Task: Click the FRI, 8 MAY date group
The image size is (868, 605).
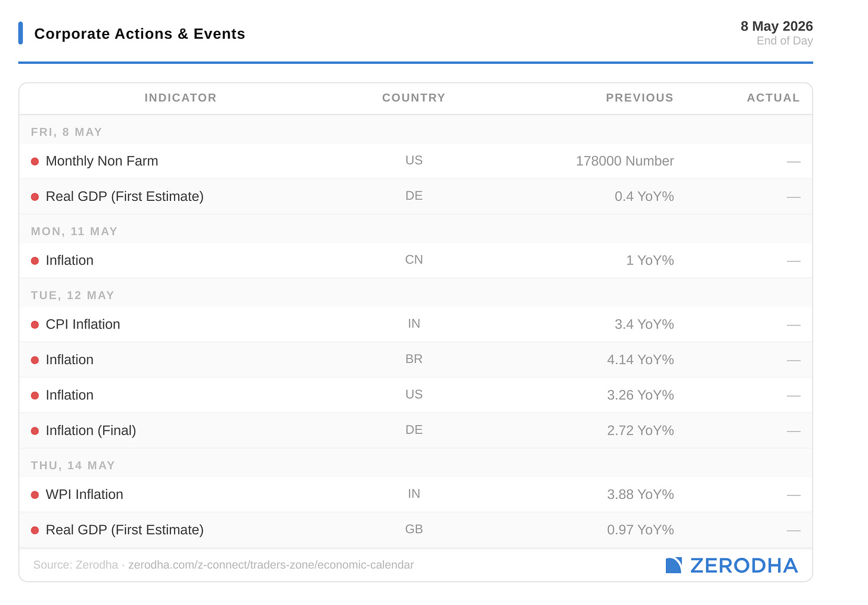Action: (67, 132)
